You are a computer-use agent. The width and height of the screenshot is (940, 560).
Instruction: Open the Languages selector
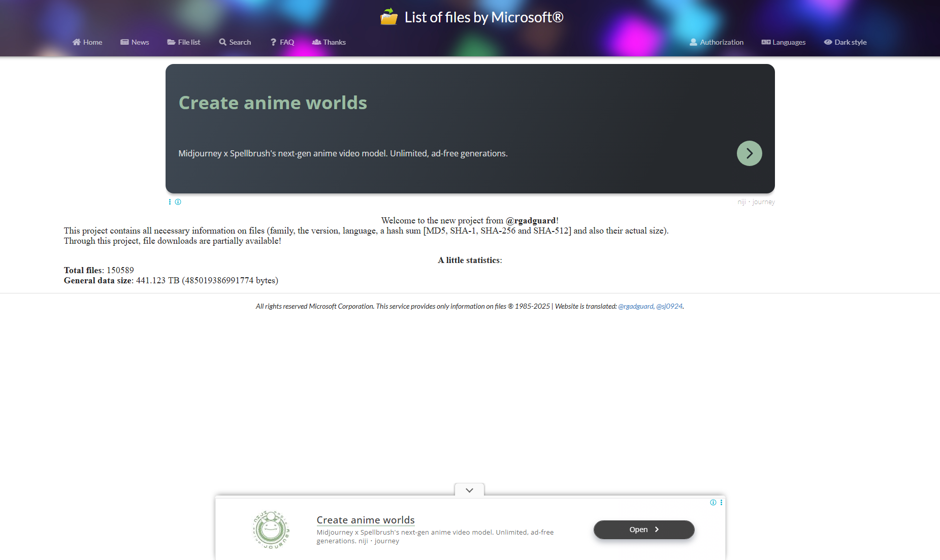coord(784,42)
